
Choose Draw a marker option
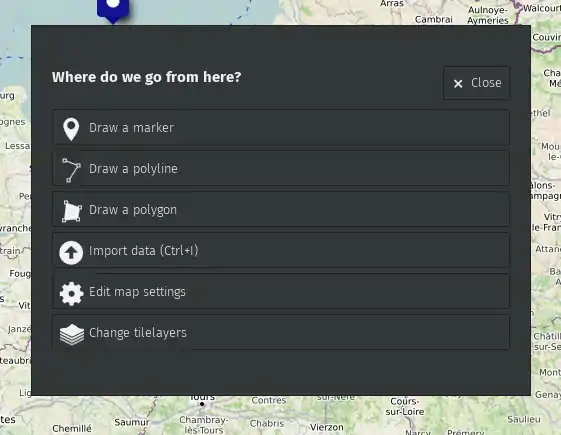tap(281, 128)
